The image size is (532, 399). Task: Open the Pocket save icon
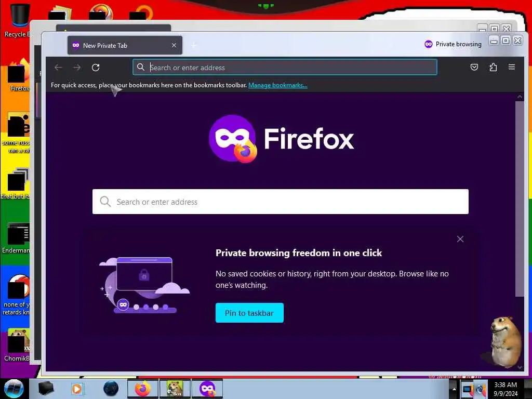474,67
